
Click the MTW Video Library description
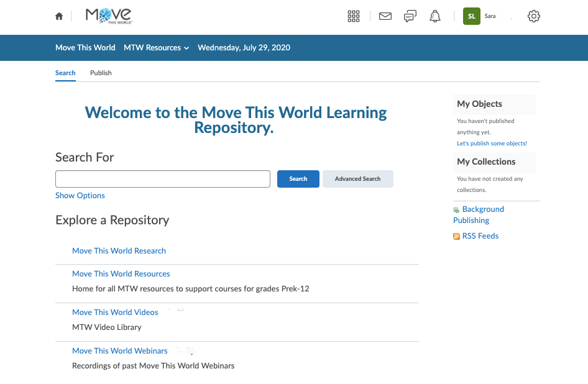(107, 327)
